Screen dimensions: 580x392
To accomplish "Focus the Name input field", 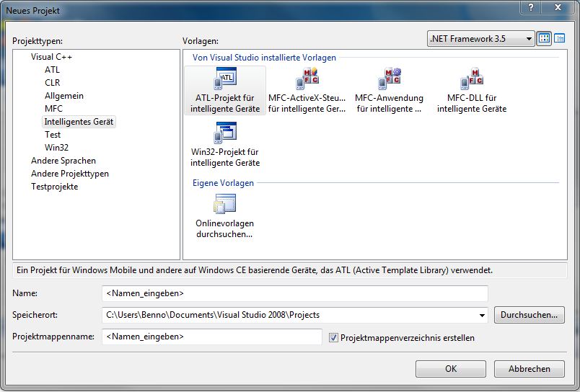I will [x=295, y=293].
